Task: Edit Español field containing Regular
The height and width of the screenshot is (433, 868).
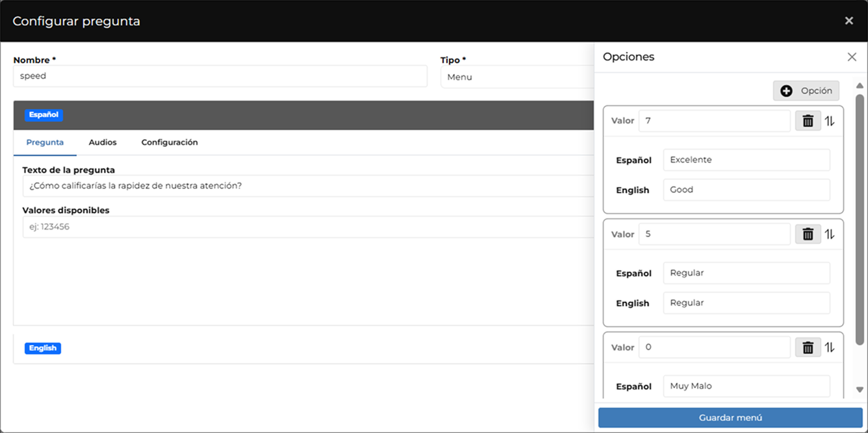Action: (747, 273)
